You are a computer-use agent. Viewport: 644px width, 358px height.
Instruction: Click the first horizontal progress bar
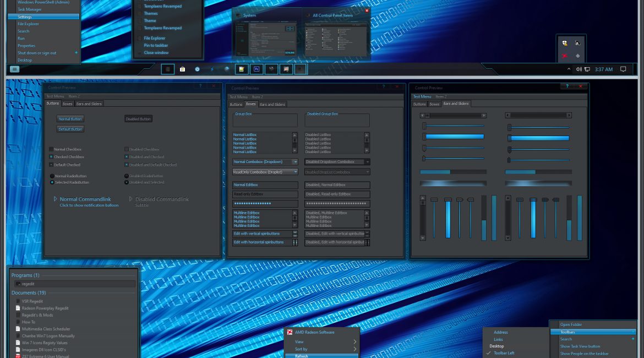pyautogui.click(x=453, y=172)
